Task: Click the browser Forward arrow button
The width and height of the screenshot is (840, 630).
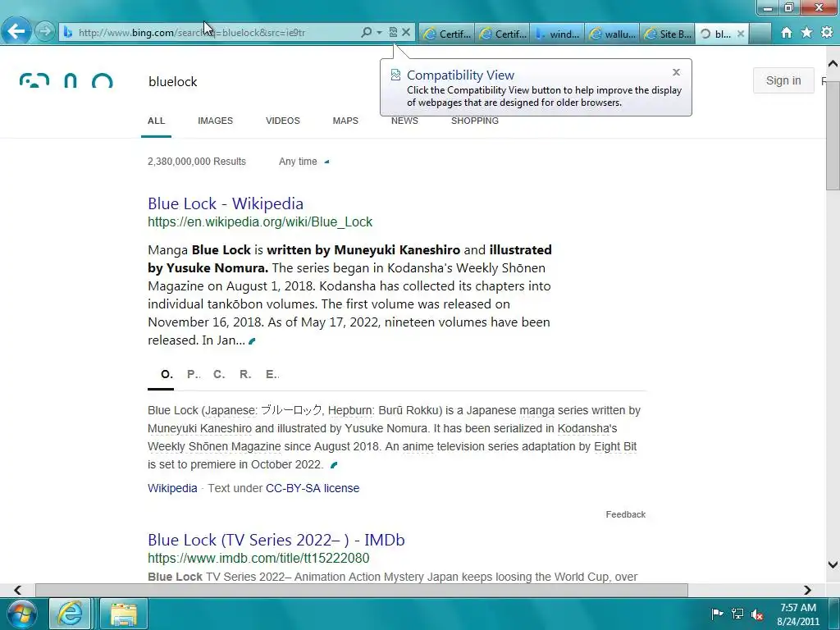Action: (x=46, y=32)
